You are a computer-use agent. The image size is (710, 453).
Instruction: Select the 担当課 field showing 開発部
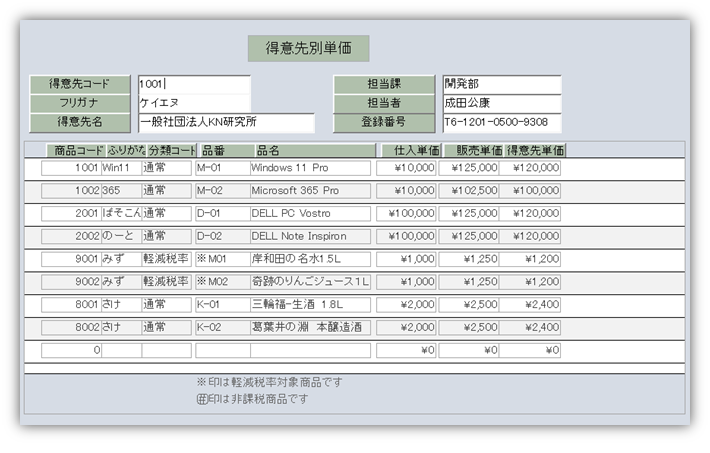[x=500, y=84]
